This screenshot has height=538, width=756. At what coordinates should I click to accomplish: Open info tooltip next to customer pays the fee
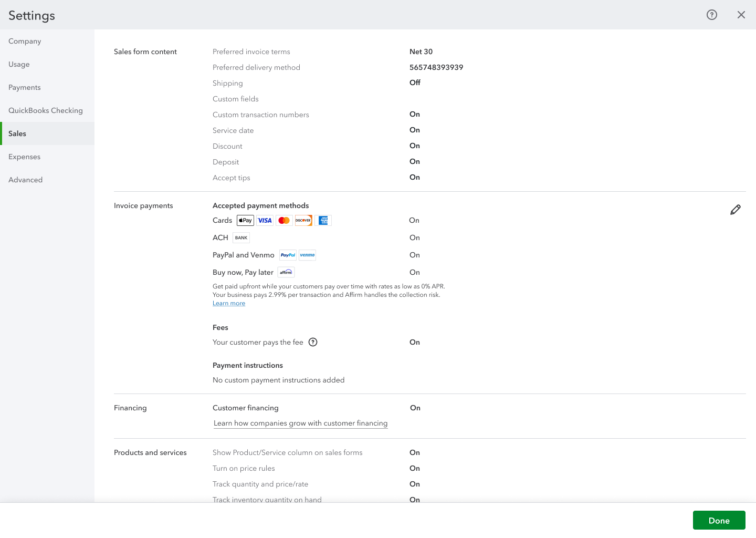313,342
